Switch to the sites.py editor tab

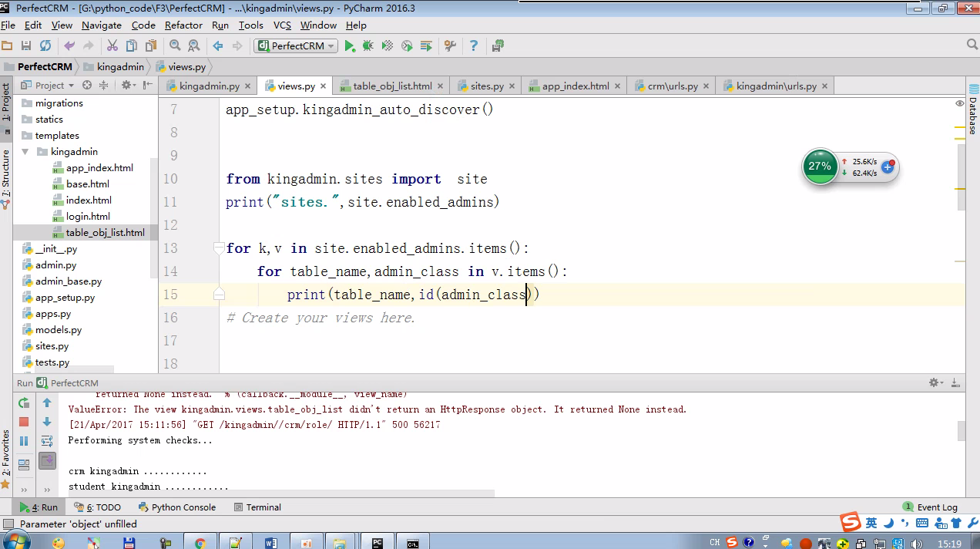[486, 86]
